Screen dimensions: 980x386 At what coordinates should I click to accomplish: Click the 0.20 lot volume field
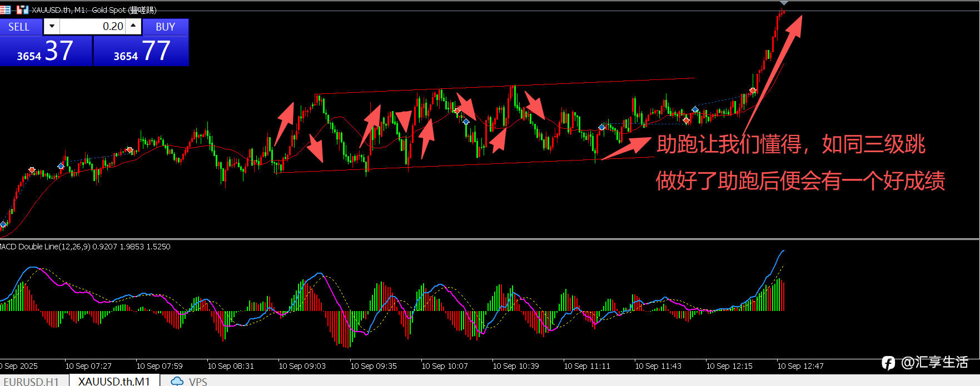pyautogui.click(x=92, y=26)
